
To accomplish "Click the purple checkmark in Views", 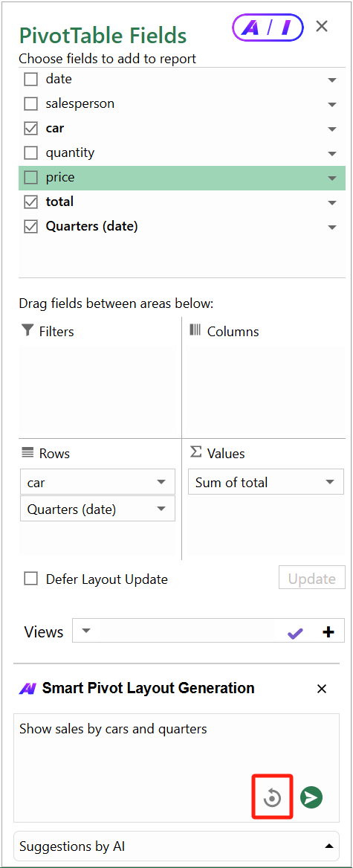I will (x=295, y=633).
